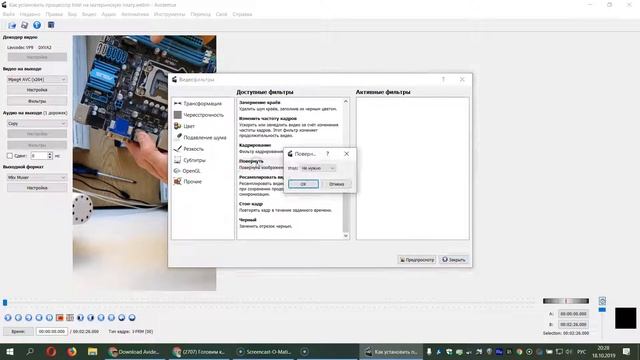
Task: Open Firefox from the taskbar
Action: click(72, 351)
